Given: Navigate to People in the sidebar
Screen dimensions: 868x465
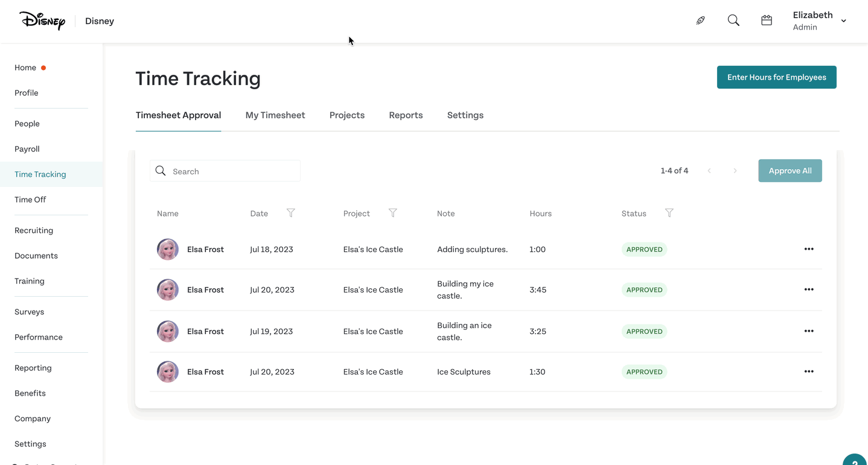Looking at the screenshot, I should pyautogui.click(x=27, y=124).
